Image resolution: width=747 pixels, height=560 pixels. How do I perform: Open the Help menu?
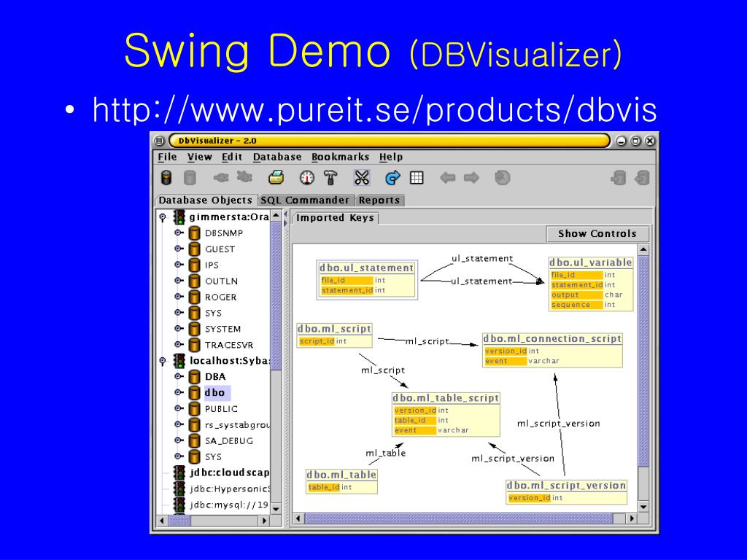[x=391, y=157]
